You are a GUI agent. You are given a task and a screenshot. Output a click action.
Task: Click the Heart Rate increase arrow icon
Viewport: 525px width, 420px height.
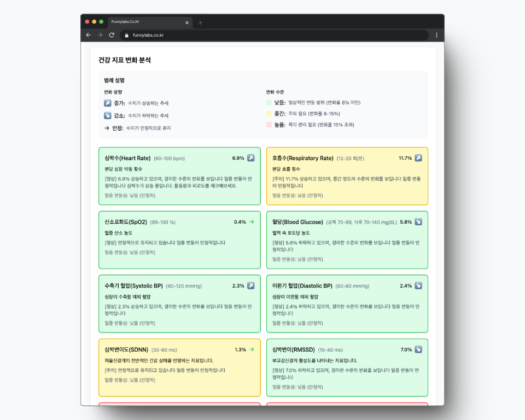pos(251,158)
